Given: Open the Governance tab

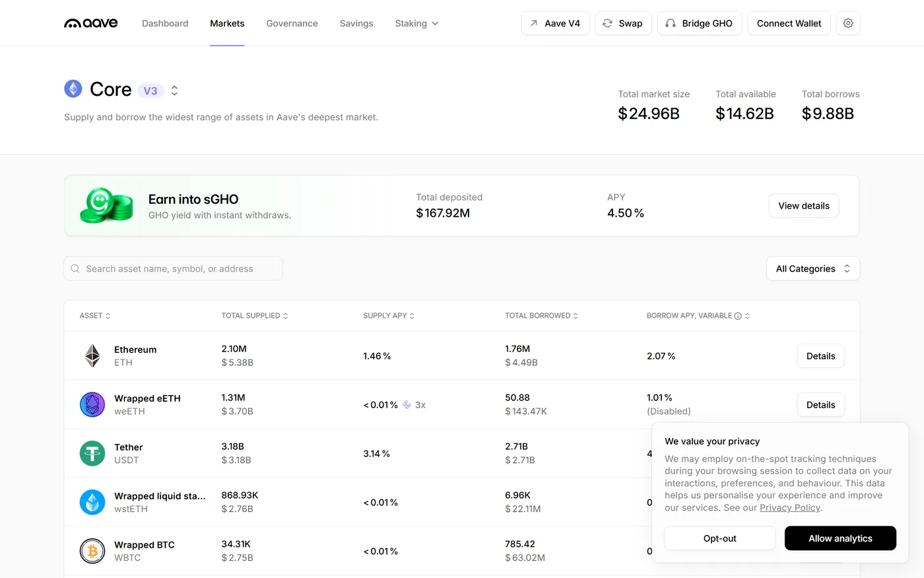Looking at the screenshot, I should (292, 23).
